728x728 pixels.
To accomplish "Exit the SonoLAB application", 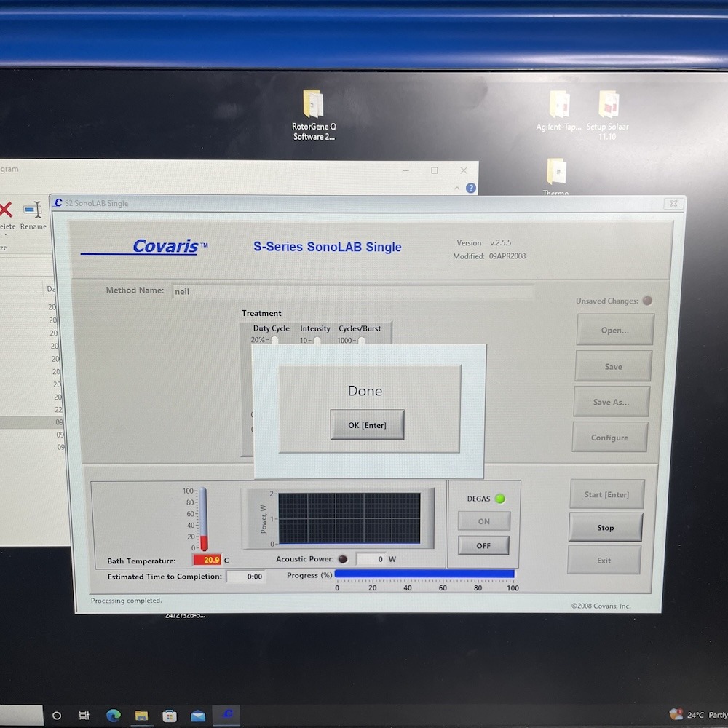I will coord(604,560).
